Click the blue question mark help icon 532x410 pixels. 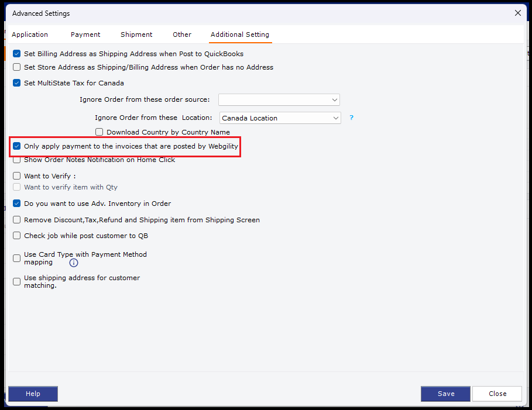point(352,118)
